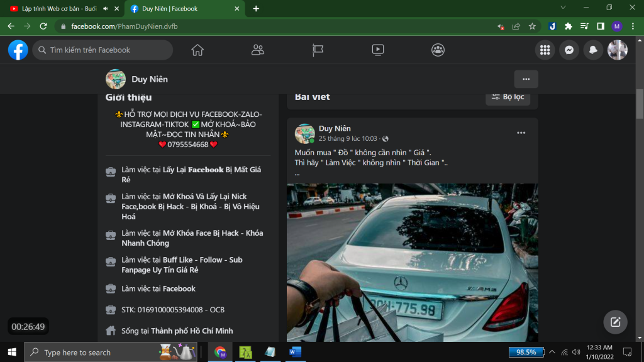Click the Bộ lọc filter button
The width and height of the screenshot is (644, 362).
508,97
